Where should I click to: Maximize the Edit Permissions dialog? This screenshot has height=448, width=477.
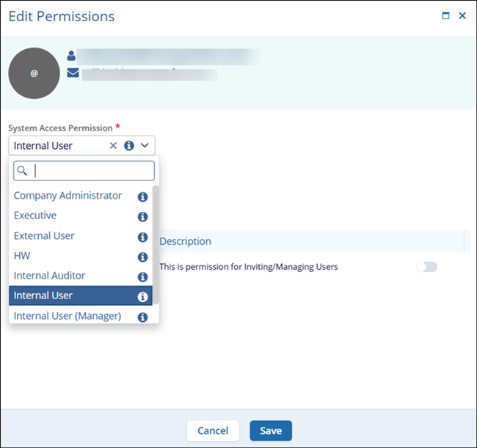click(445, 15)
